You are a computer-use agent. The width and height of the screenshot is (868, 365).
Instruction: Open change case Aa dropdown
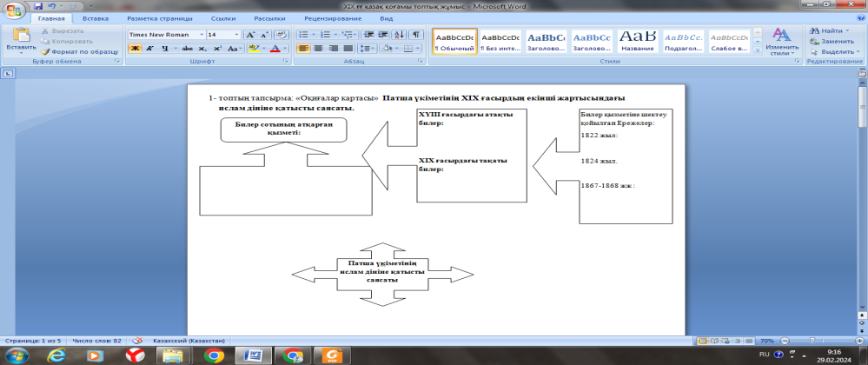click(235, 48)
